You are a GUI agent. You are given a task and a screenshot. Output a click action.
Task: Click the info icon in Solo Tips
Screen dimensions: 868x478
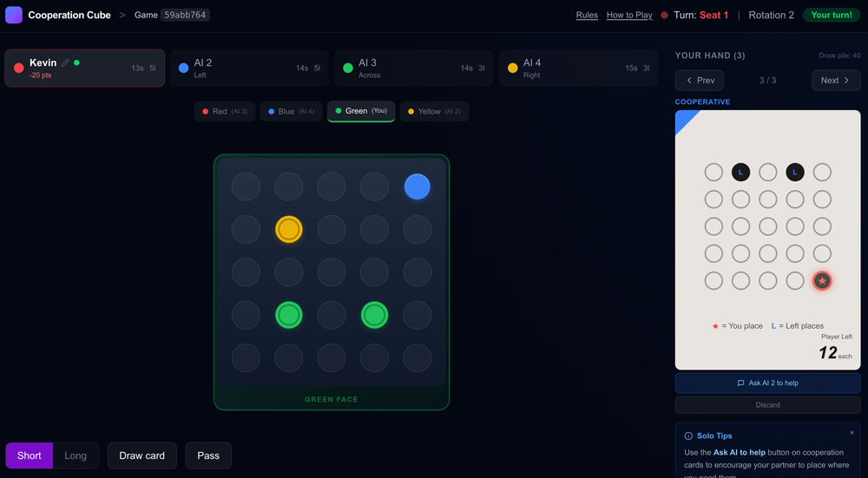click(x=688, y=436)
